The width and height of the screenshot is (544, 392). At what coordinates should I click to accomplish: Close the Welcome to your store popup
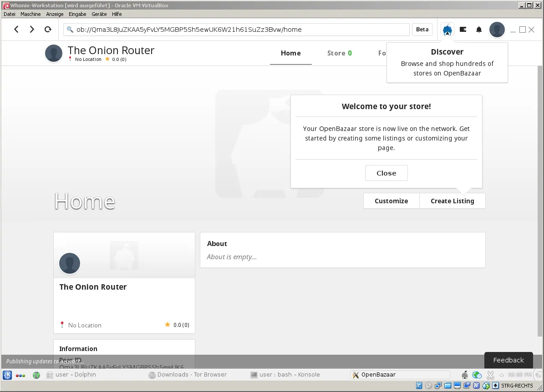point(386,173)
